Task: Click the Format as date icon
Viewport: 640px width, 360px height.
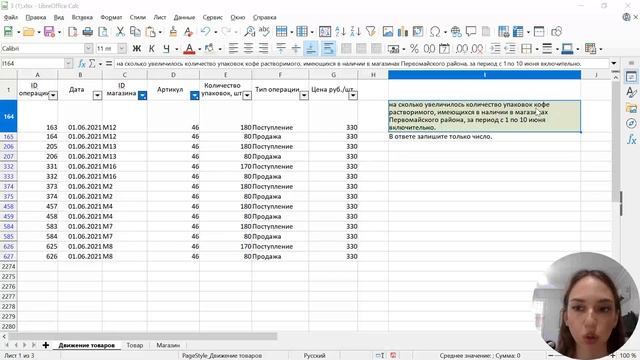Action: [x=444, y=49]
